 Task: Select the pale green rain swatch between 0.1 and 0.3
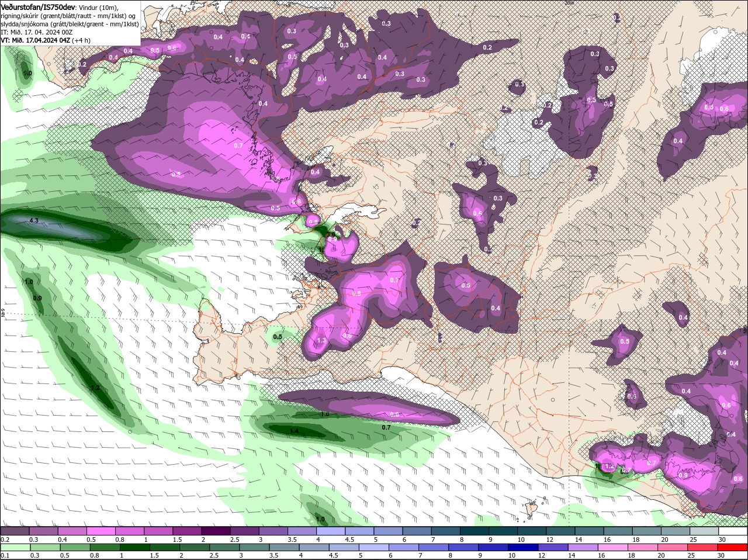[15, 548]
